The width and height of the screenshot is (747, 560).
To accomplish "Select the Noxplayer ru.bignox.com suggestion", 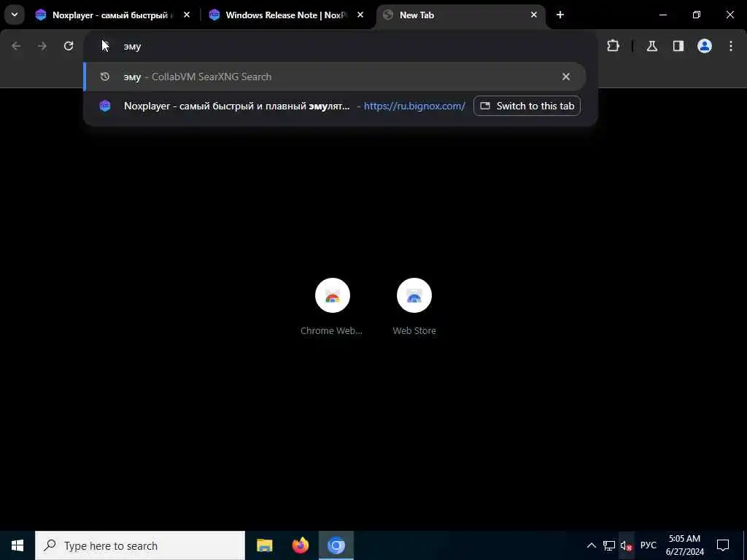I will click(x=335, y=106).
